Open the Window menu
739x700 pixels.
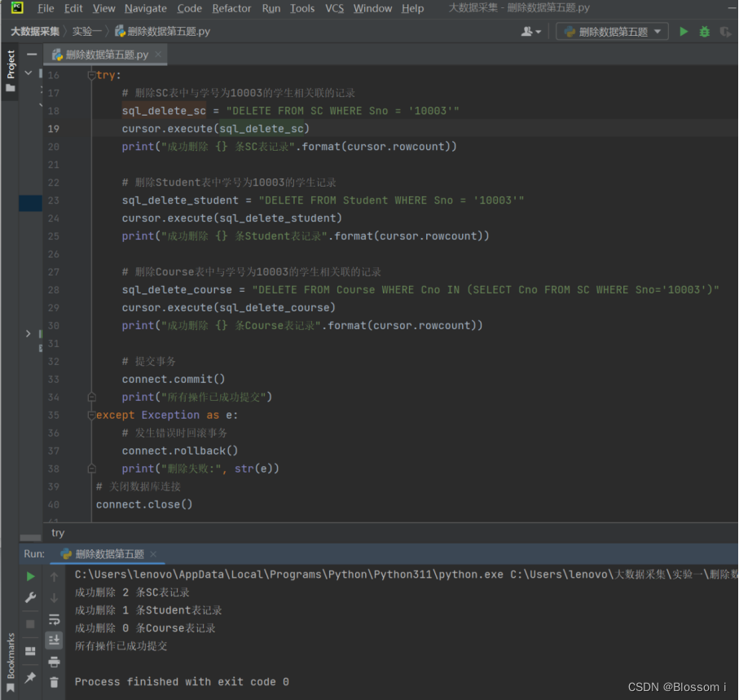pyautogui.click(x=373, y=8)
